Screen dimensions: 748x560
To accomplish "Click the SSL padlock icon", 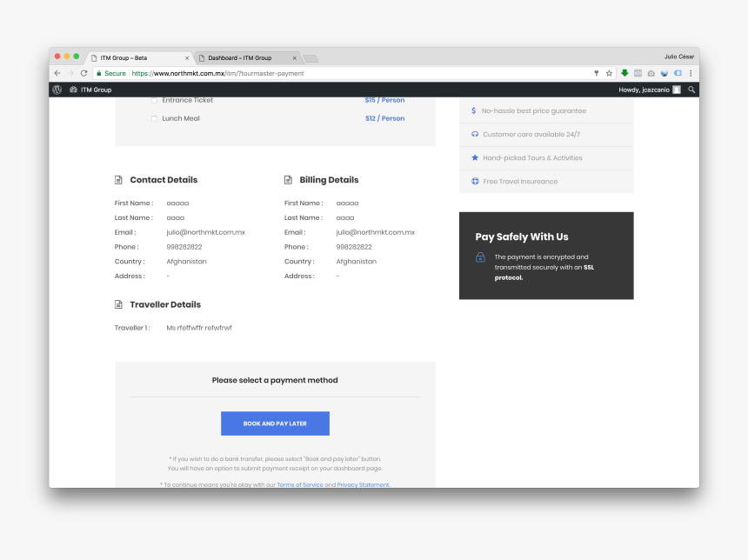I will (480, 257).
